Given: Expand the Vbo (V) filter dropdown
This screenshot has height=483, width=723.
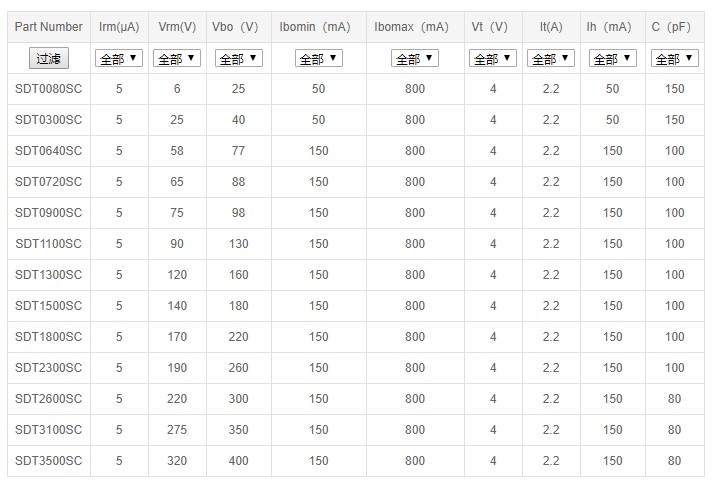Looking at the screenshot, I should point(238,59).
